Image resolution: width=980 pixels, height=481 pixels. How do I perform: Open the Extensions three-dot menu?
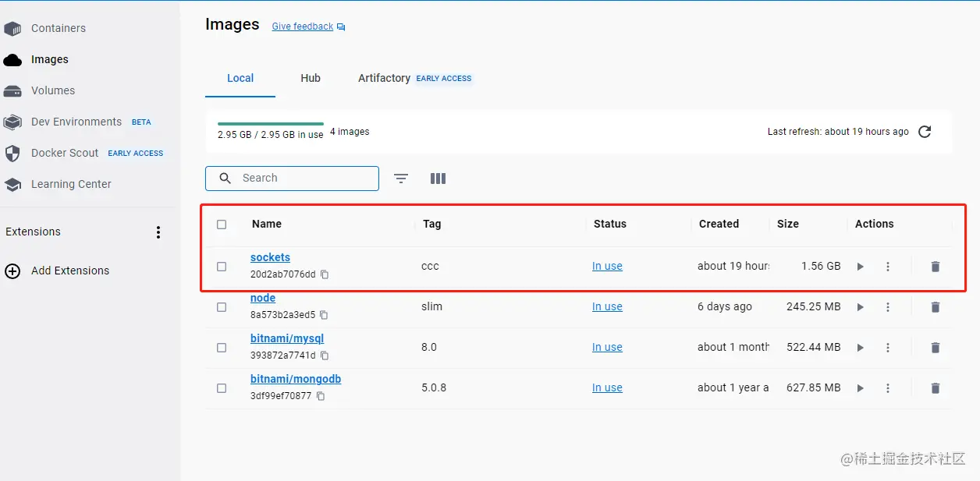[x=158, y=232]
